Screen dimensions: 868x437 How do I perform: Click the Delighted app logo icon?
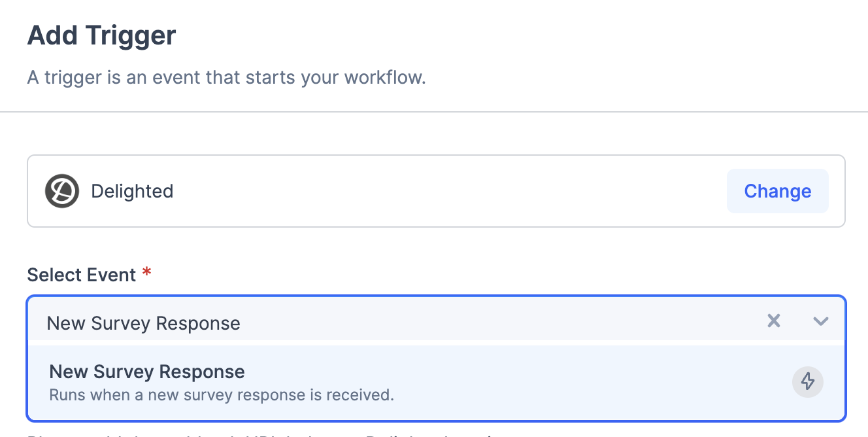(62, 191)
